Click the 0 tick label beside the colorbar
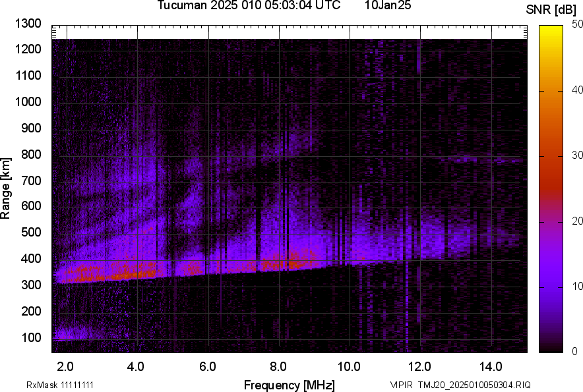583x392 pixels. click(574, 352)
